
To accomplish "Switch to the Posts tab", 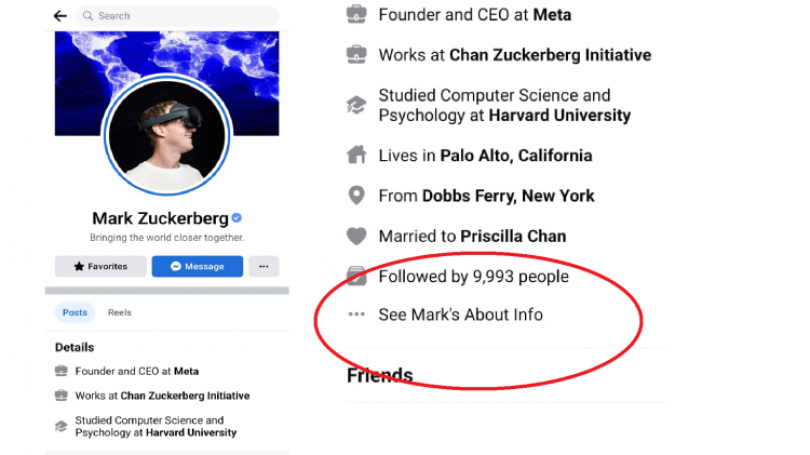I will (x=75, y=313).
